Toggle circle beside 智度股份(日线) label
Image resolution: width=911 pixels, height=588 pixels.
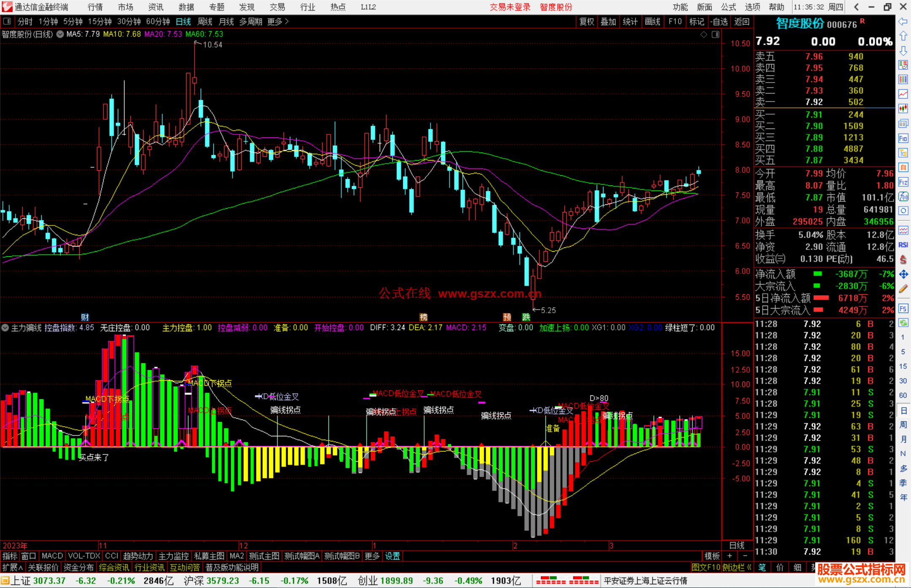click(x=60, y=34)
